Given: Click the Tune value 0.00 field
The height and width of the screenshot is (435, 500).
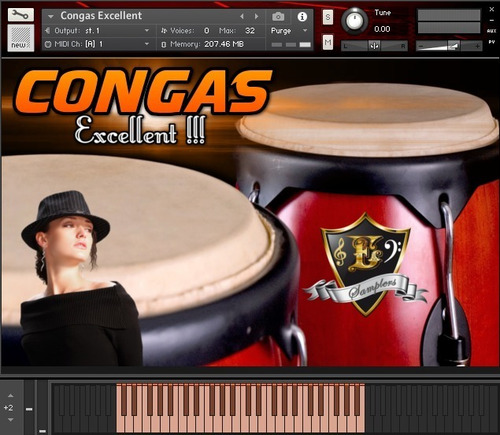Looking at the screenshot, I should 382,29.
